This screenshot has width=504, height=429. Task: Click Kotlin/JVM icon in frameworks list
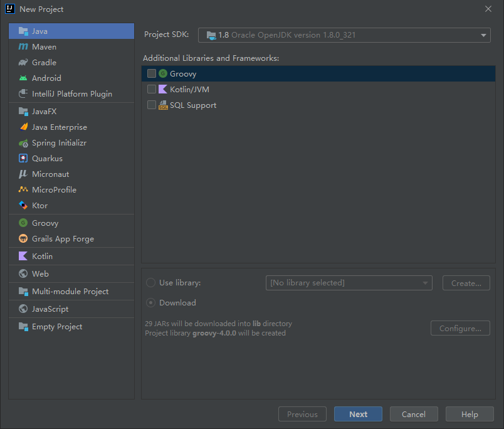point(163,89)
